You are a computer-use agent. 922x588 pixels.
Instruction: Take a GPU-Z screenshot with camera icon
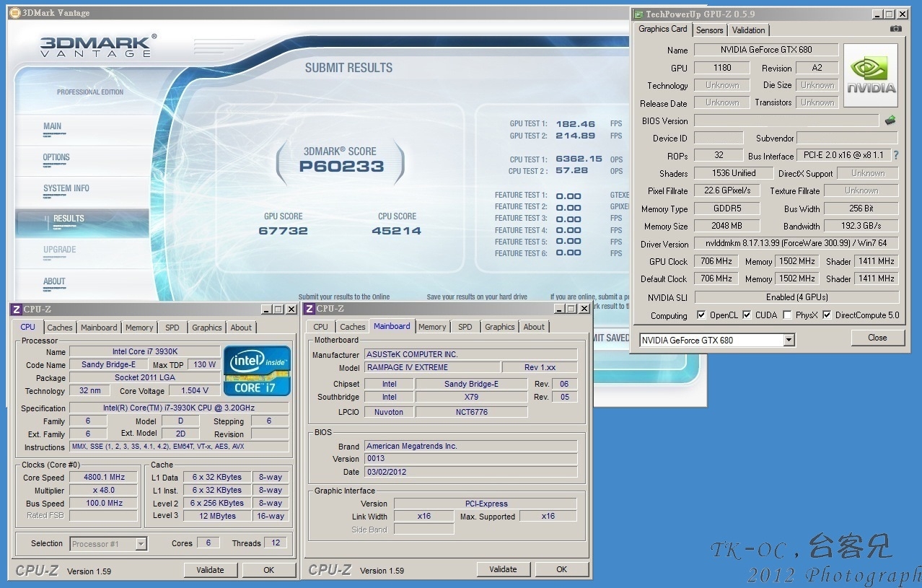(x=895, y=29)
